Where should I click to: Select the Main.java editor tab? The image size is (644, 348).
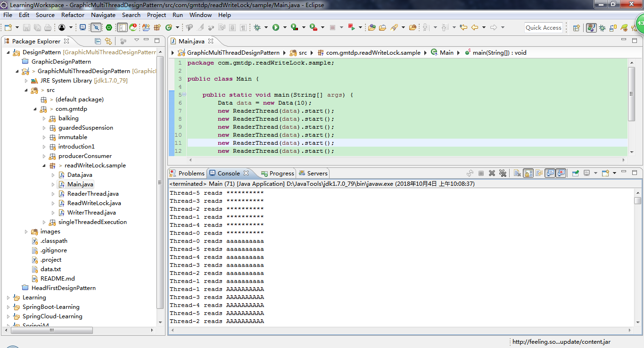coord(191,41)
